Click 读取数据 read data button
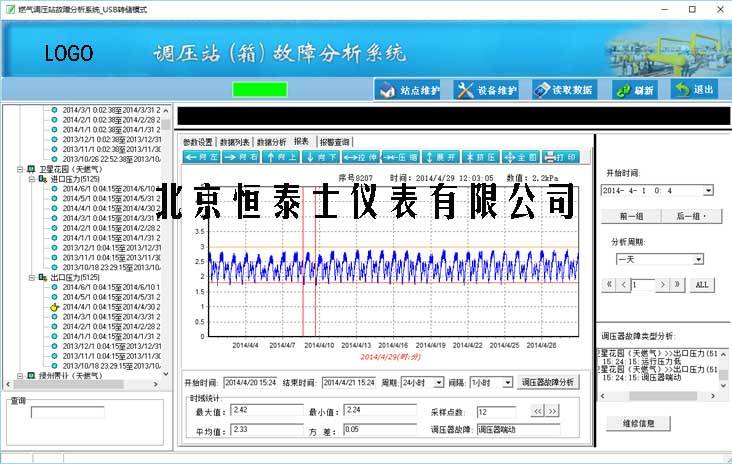This screenshot has width=732, height=464. coord(564,90)
